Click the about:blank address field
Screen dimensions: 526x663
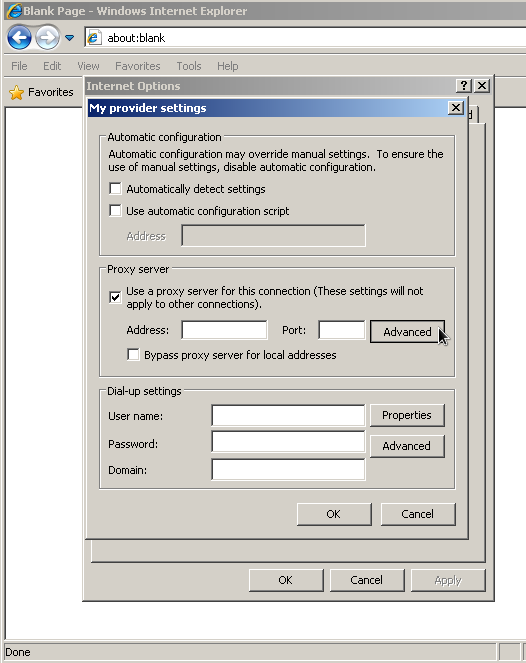tap(305, 38)
